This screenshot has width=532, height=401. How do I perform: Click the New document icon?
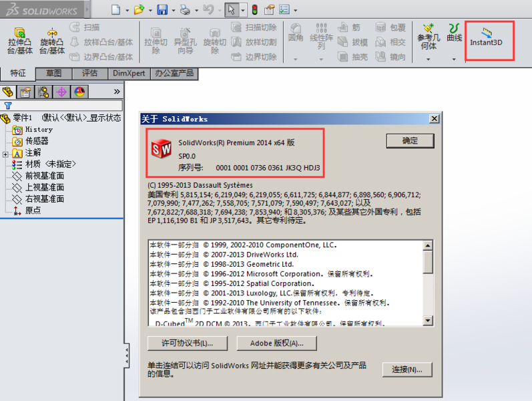tap(115, 9)
